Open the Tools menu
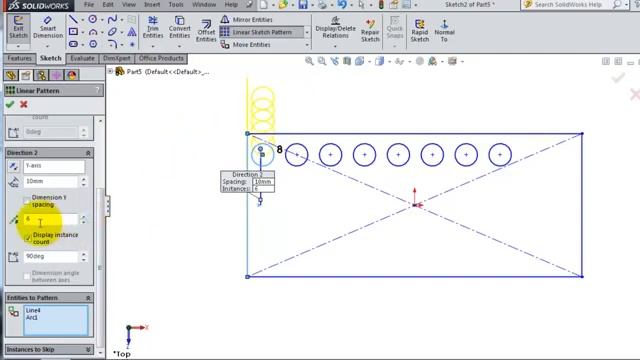The width and height of the screenshot is (640, 360). coord(176,4)
